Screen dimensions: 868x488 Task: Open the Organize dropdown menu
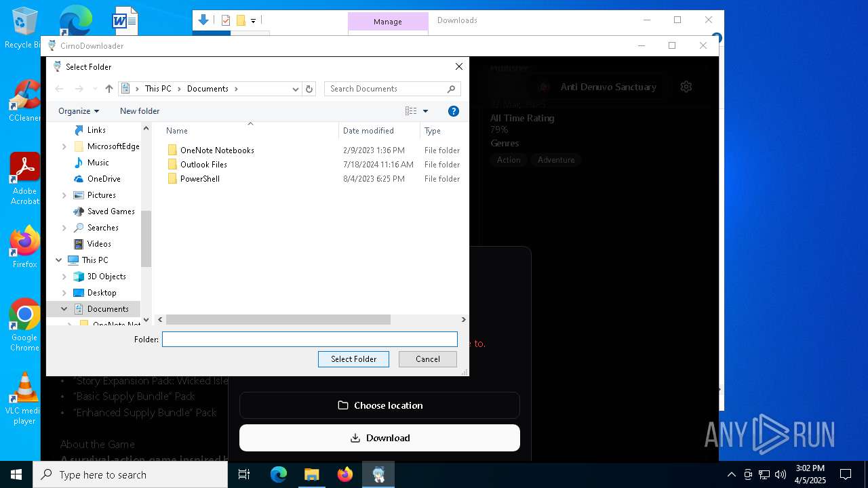79,111
